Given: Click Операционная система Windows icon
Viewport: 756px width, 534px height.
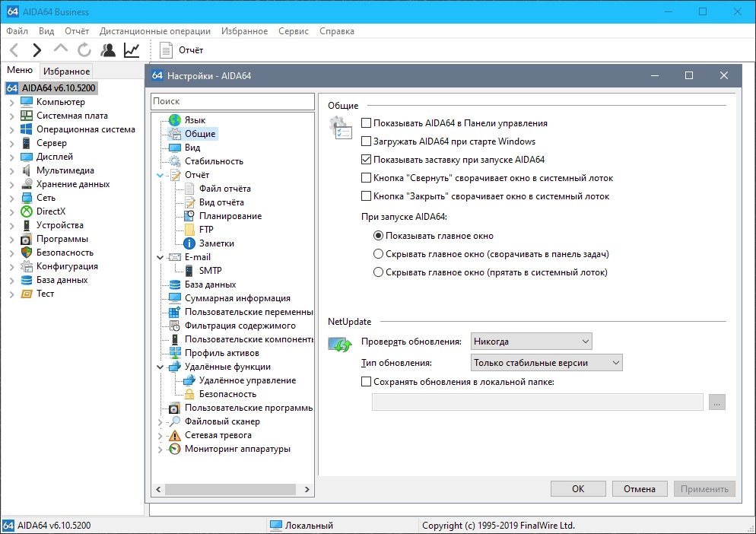Looking at the screenshot, I should click(27, 129).
